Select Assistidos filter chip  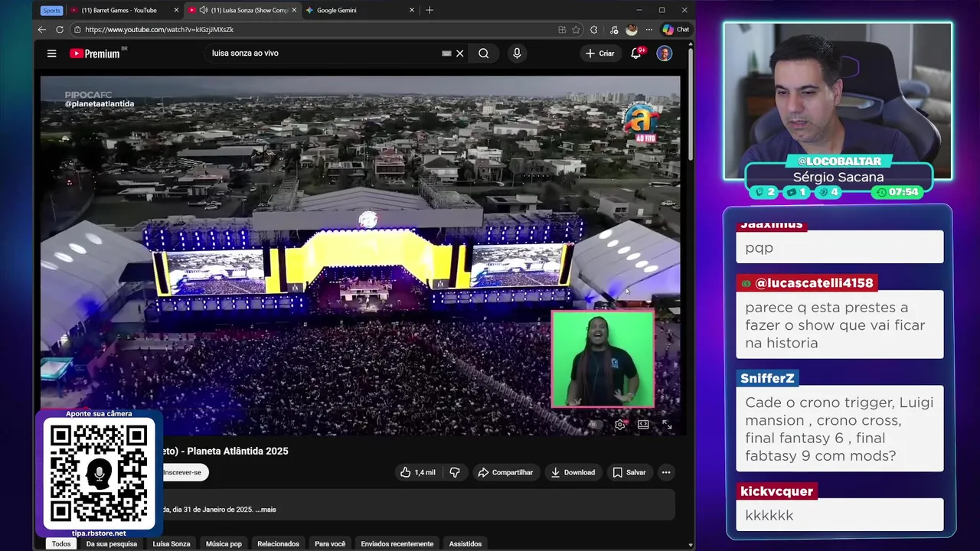tap(465, 544)
